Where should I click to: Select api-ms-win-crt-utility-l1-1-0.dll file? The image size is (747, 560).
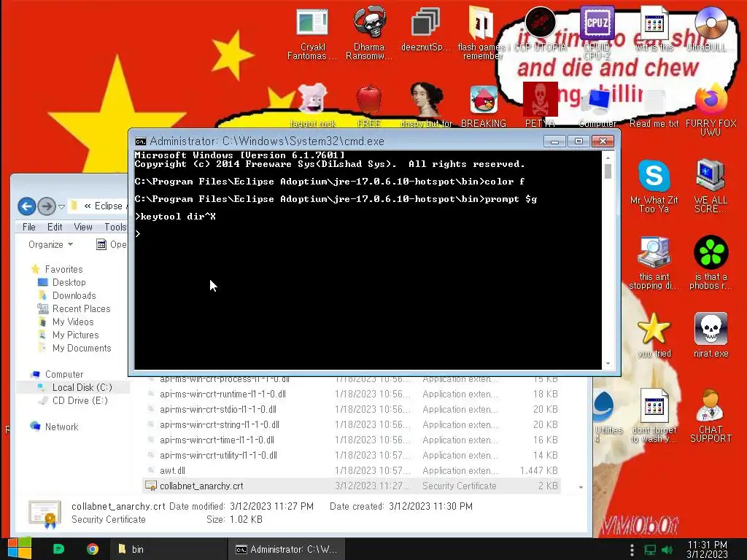pos(352,455)
